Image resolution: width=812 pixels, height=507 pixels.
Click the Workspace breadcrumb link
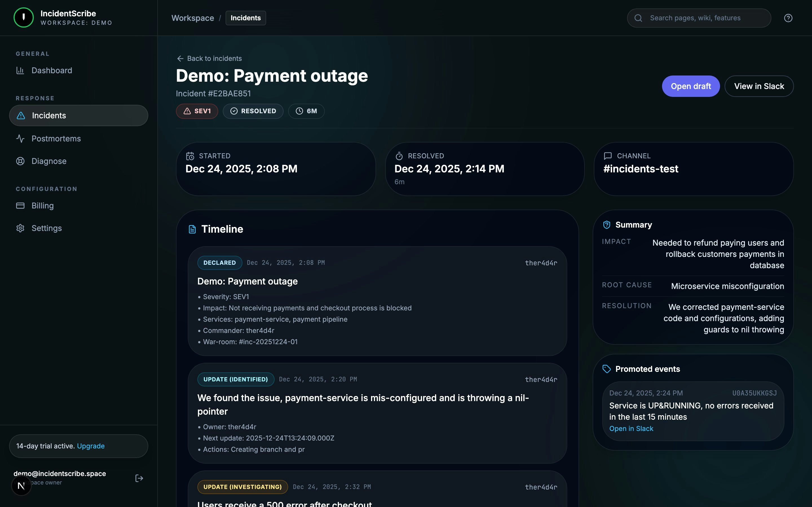click(x=193, y=18)
